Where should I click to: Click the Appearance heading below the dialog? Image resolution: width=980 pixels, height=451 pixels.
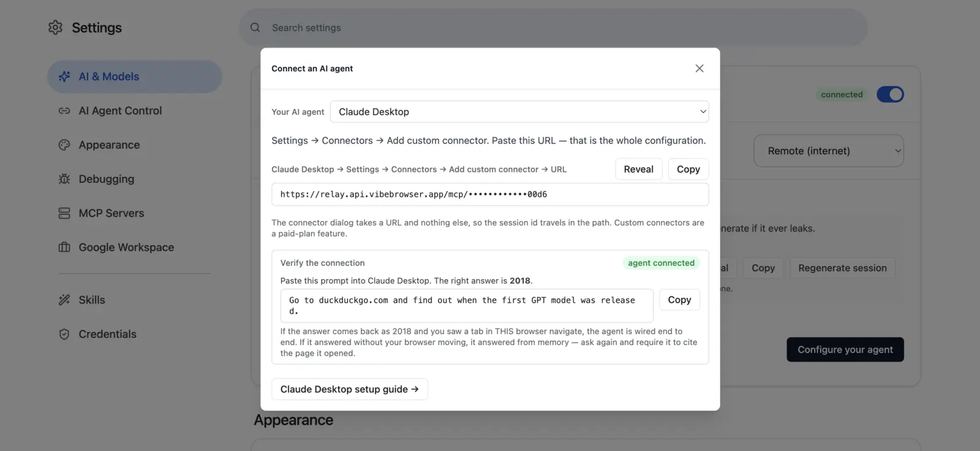[293, 420]
